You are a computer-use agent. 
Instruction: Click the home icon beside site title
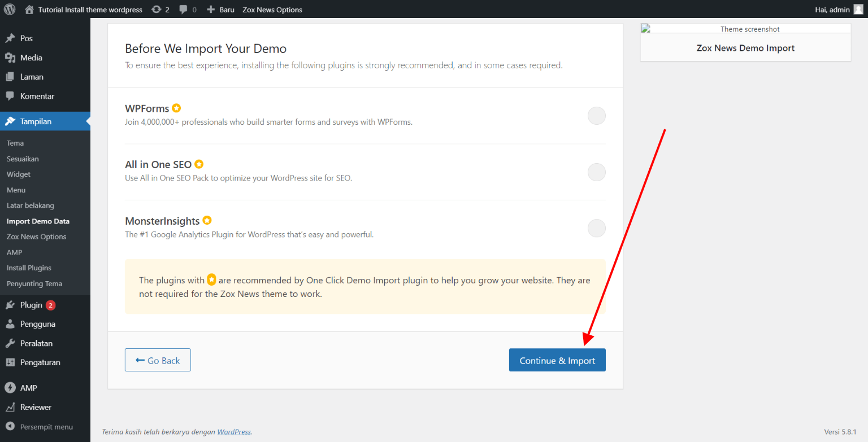tap(29, 10)
